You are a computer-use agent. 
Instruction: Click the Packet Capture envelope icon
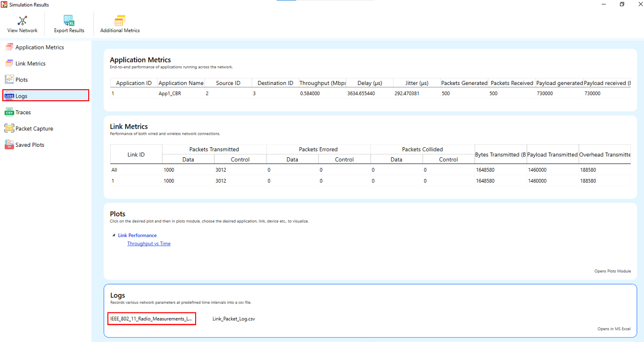click(9, 129)
